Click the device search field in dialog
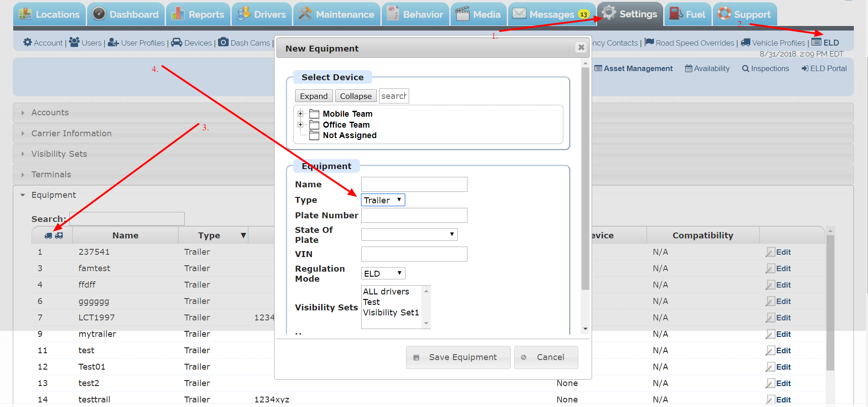The height and width of the screenshot is (407, 868). pos(394,96)
